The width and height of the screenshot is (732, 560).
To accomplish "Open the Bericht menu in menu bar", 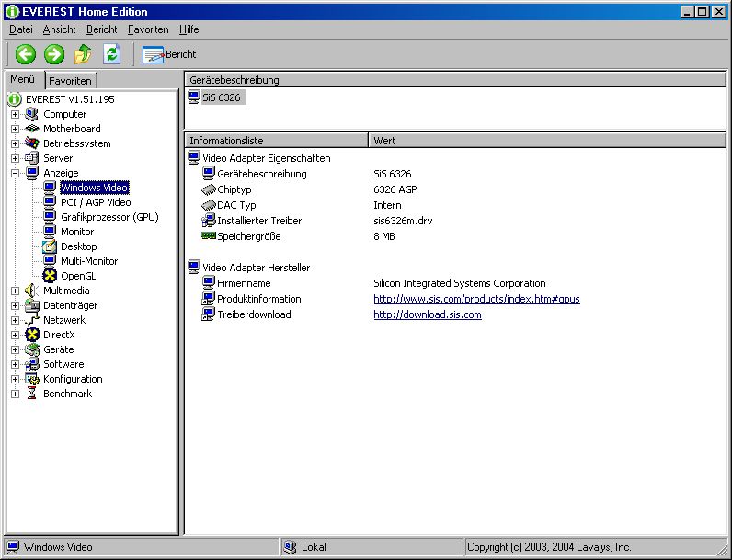I will pos(102,29).
